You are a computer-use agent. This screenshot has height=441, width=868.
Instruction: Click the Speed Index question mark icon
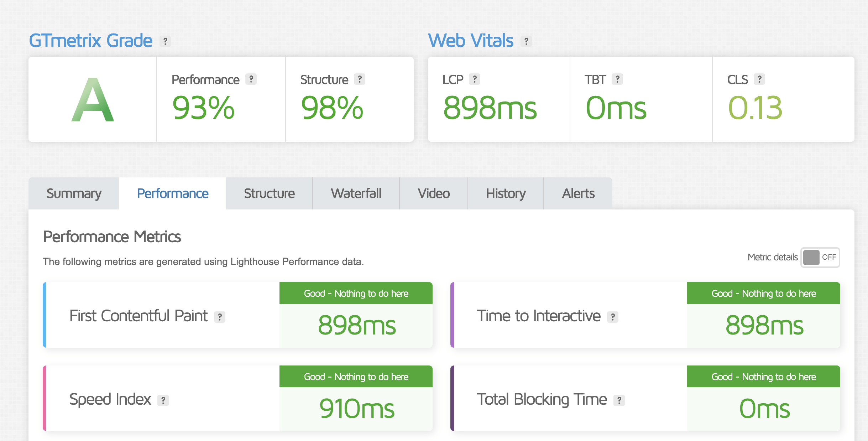click(163, 400)
